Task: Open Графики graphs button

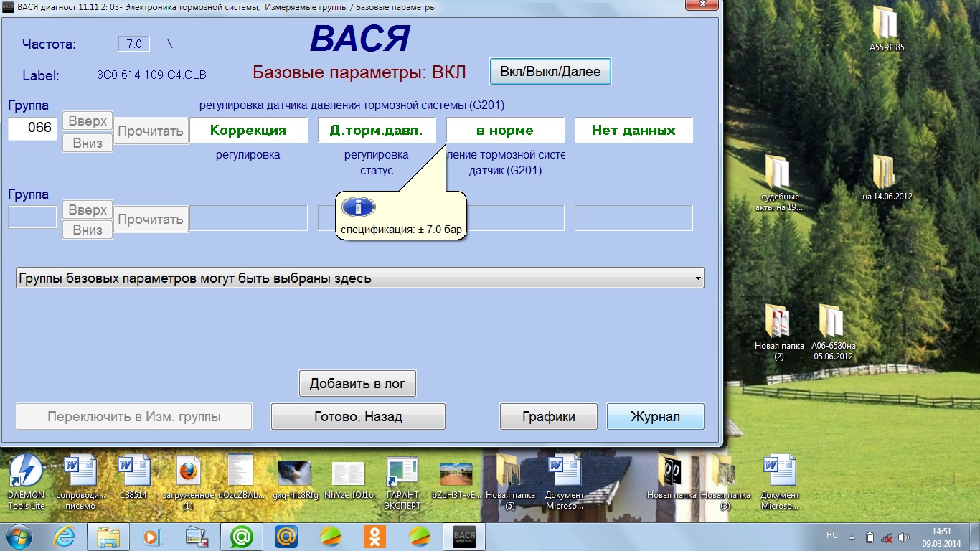Action: click(x=549, y=416)
